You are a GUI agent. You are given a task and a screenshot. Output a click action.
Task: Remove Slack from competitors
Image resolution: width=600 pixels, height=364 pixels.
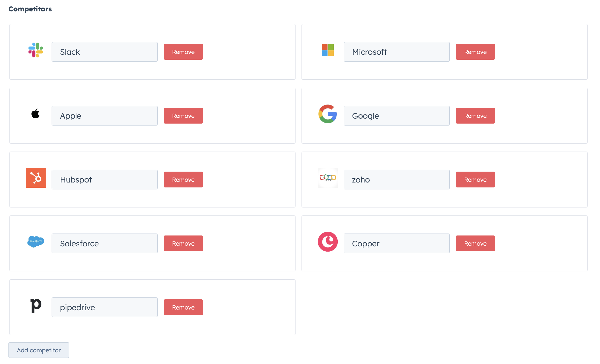coord(183,52)
